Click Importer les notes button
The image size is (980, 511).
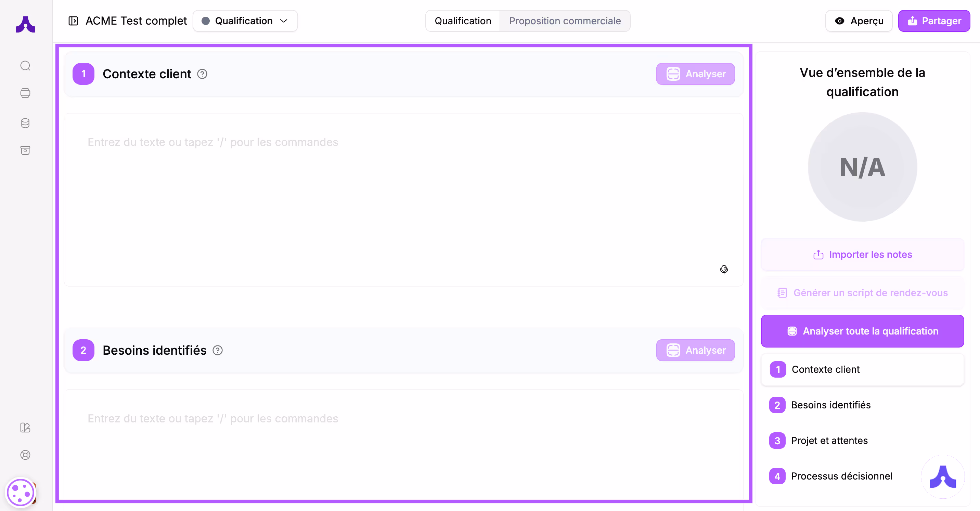click(x=862, y=254)
